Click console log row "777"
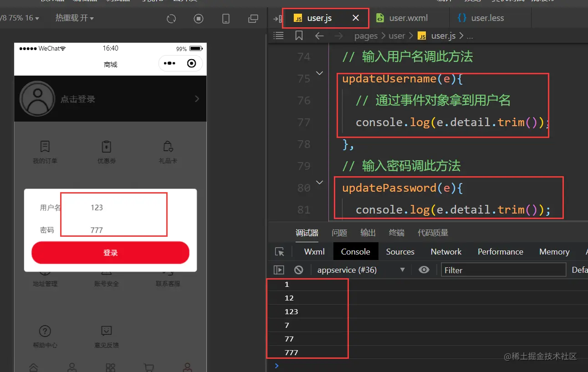The height and width of the screenshot is (372, 588). [x=427, y=352]
